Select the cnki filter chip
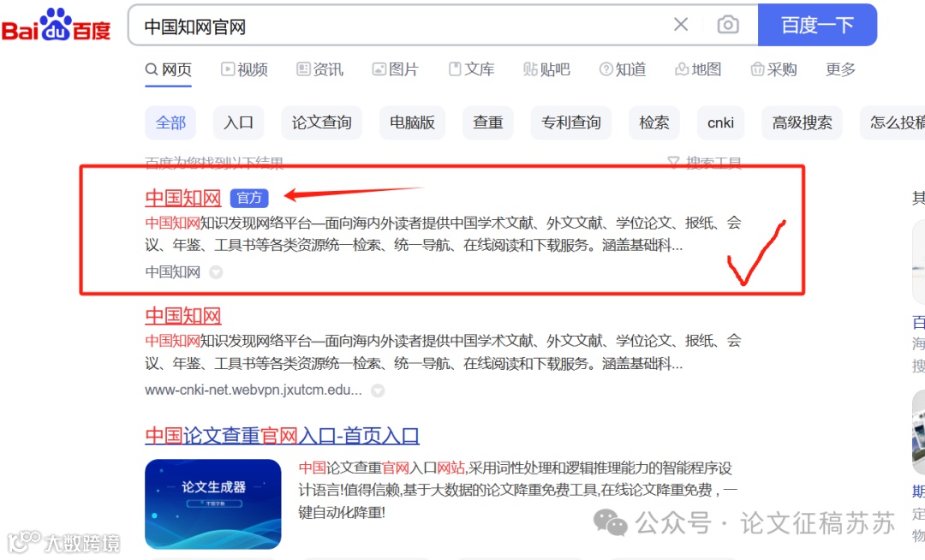Image resolution: width=925 pixels, height=560 pixels. click(x=720, y=122)
